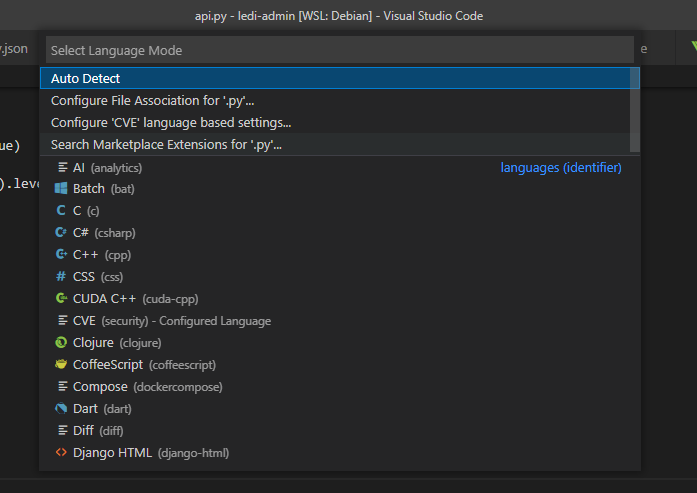The image size is (697, 493).
Task: Click the C++ language icon
Action: [x=62, y=255]
